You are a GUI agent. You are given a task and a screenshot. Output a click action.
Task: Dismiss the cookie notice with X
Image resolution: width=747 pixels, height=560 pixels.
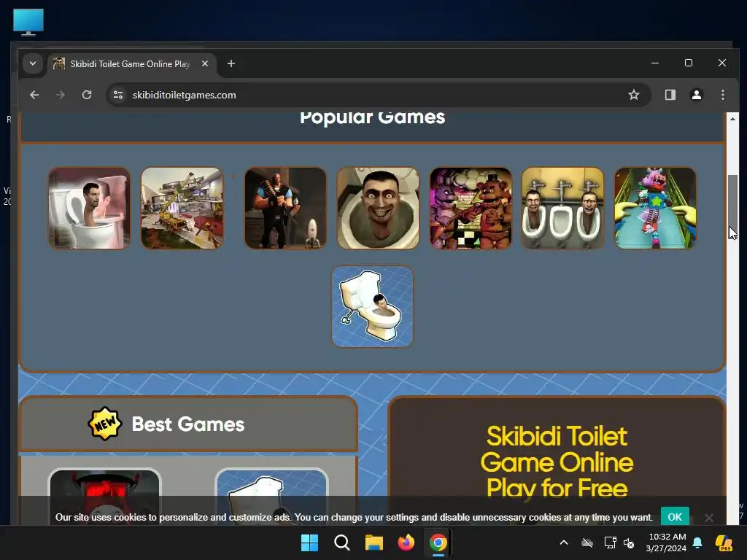coord(709,518)
